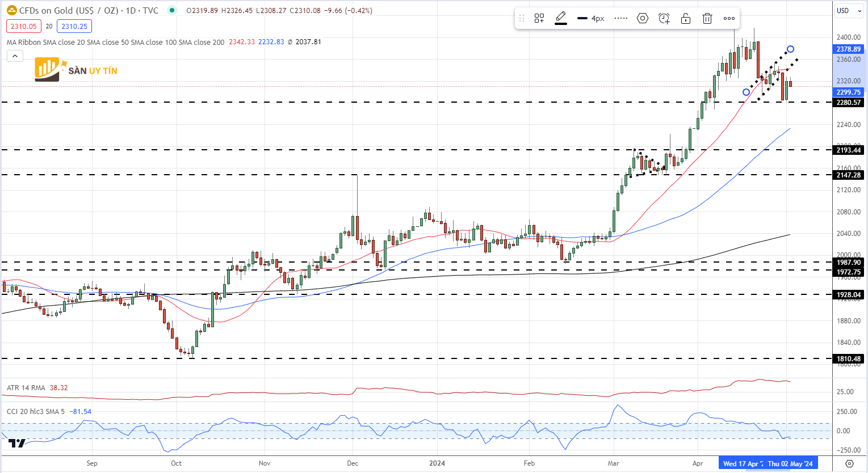The width and height of the screenshot is (868, 473).
Task: Click the 2147.28 horizontal line price label
Action: pos(849,175)
